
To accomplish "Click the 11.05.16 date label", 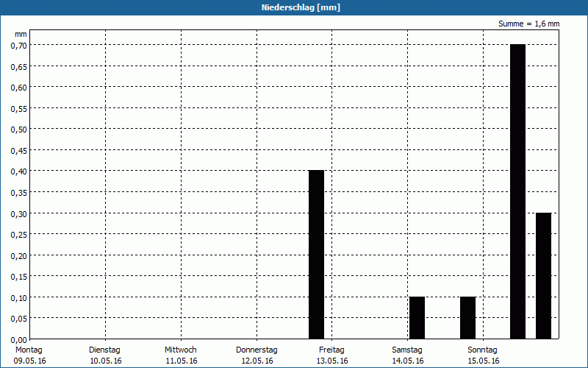I will point(182,361).
